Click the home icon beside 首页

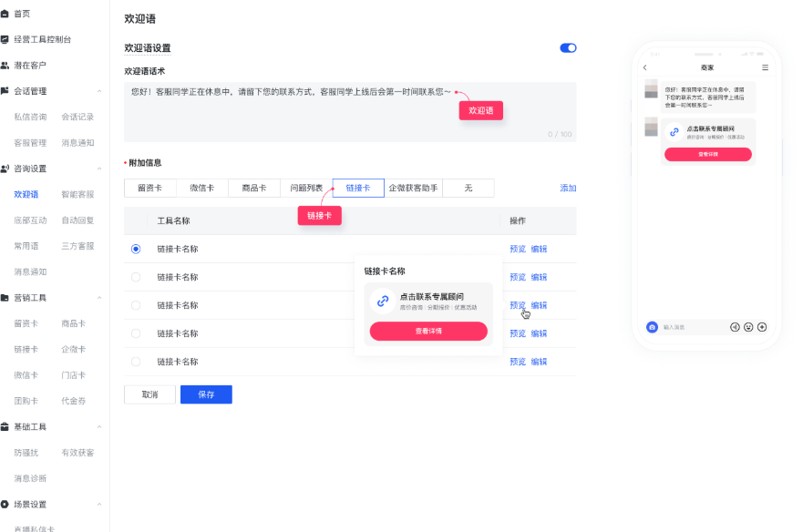[5, 14]
